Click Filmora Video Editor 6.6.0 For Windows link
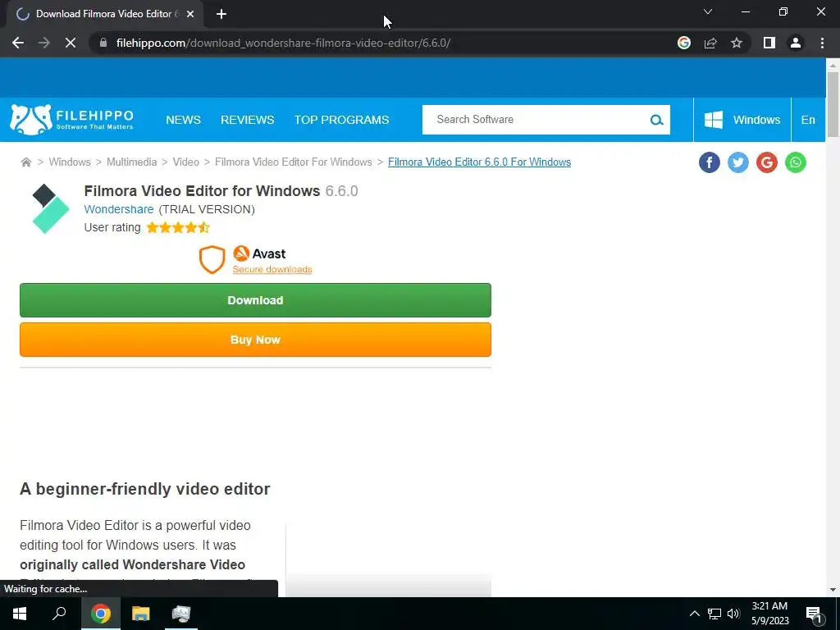The image size is (840, 630). click(479, 162)
